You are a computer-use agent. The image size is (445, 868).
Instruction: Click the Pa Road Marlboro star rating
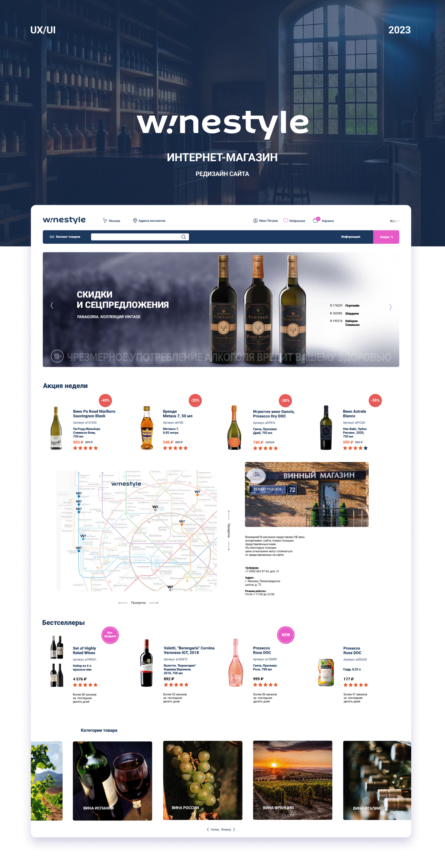(85, 448)
